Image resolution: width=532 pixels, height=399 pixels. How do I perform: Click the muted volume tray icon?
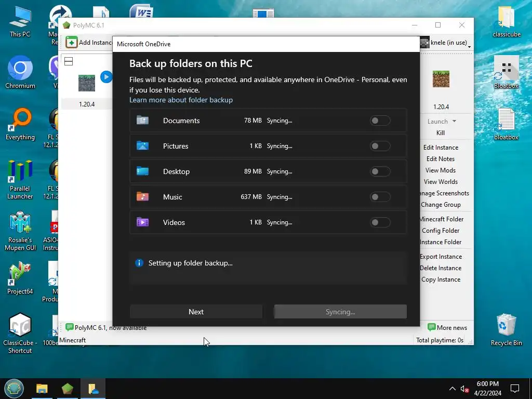464,389
